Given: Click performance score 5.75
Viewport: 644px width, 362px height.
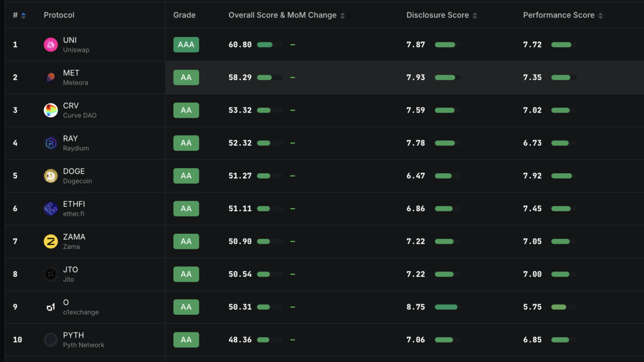Looking at the screenshot, I should [x=532, y=307].
